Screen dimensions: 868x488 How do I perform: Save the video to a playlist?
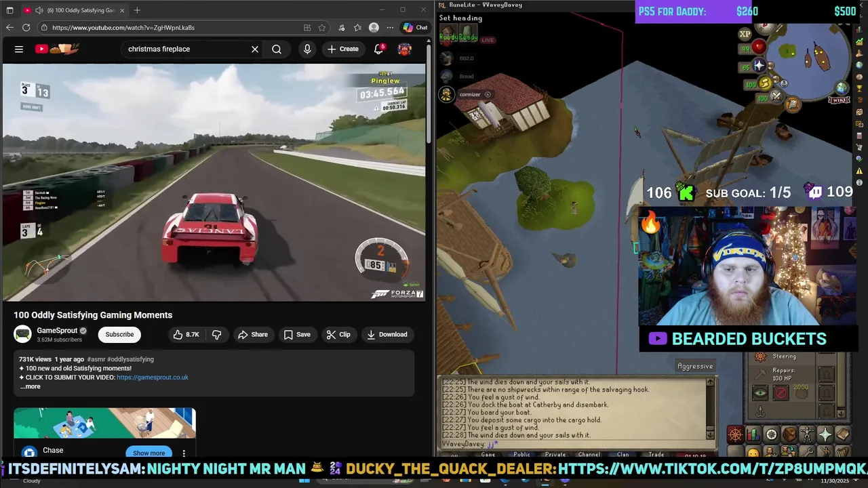point(297,334)
